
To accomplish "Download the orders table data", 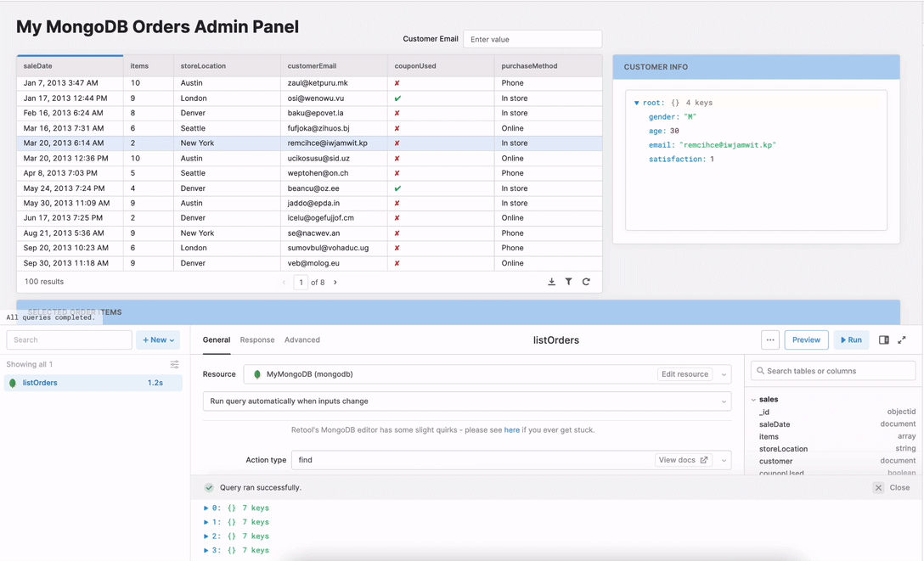I will [551, 282].
